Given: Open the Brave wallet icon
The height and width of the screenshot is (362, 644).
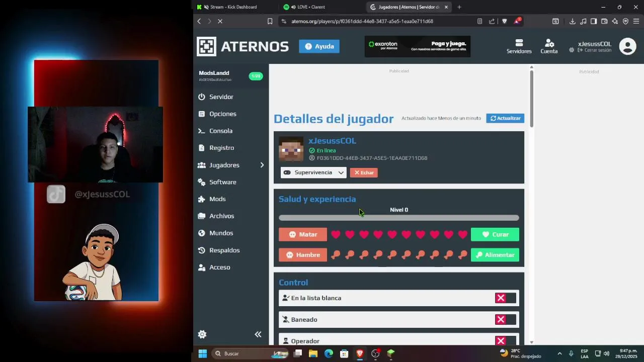Looking at the screenshot, I should coord(604,21).
